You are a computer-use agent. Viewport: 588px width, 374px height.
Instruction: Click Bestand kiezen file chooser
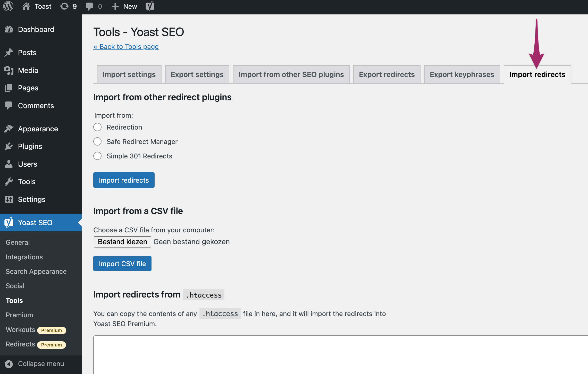[x=122, y=242]
